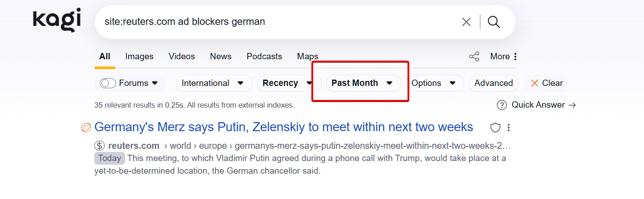Viewport: 644px width, 199px height.
Task: Click the dollar sign icon next to reuters.com
Action: pos(99,146)
